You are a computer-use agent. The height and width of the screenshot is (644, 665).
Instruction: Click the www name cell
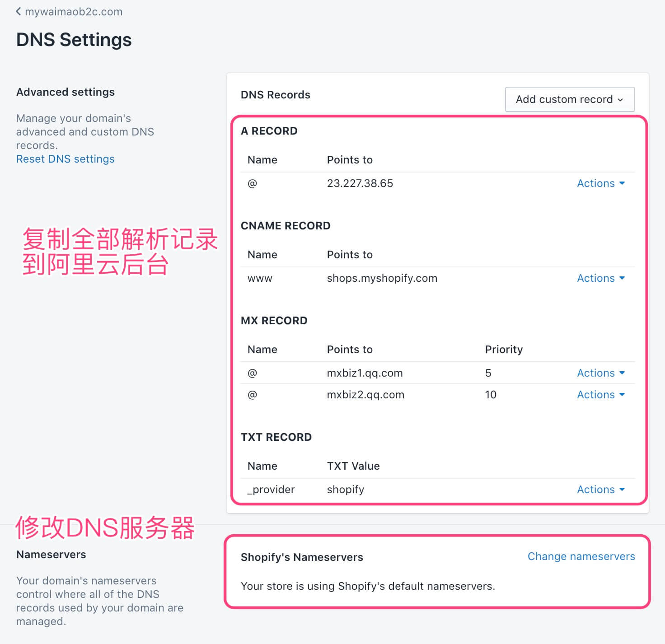point(260,279)
